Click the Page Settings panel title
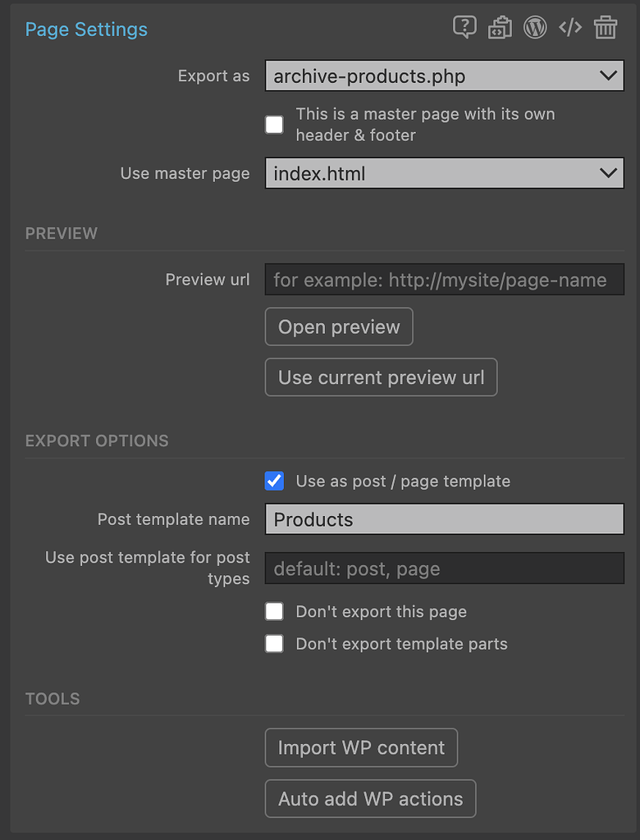 86,30
